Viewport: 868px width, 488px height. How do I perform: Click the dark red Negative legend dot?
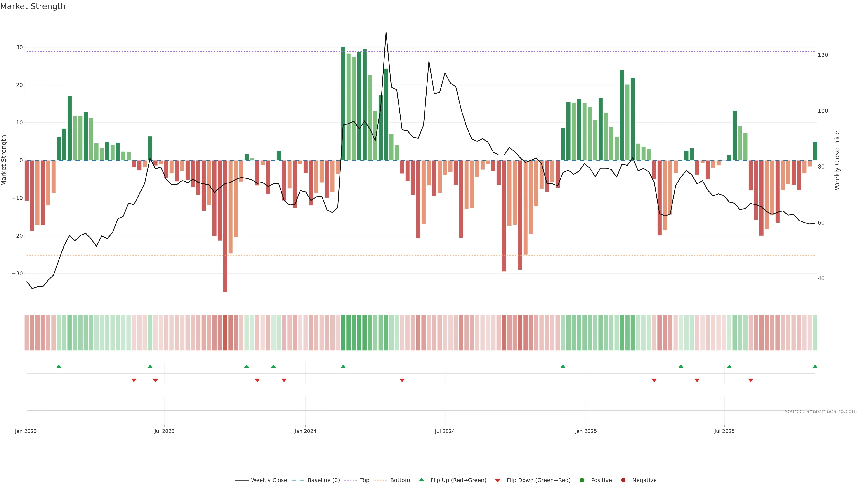(x=623, y=480)
